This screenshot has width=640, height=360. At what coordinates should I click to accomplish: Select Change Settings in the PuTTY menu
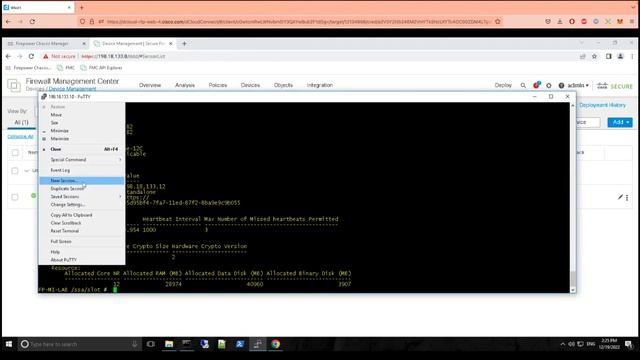coord(82,204)
